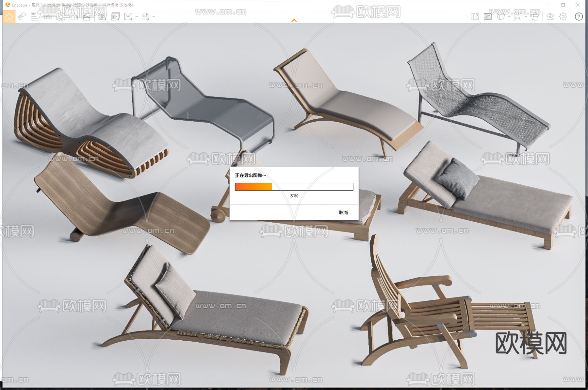This screenshot has width=588, height=390.
Task: Click the rendering style icon
Action: 517,17
